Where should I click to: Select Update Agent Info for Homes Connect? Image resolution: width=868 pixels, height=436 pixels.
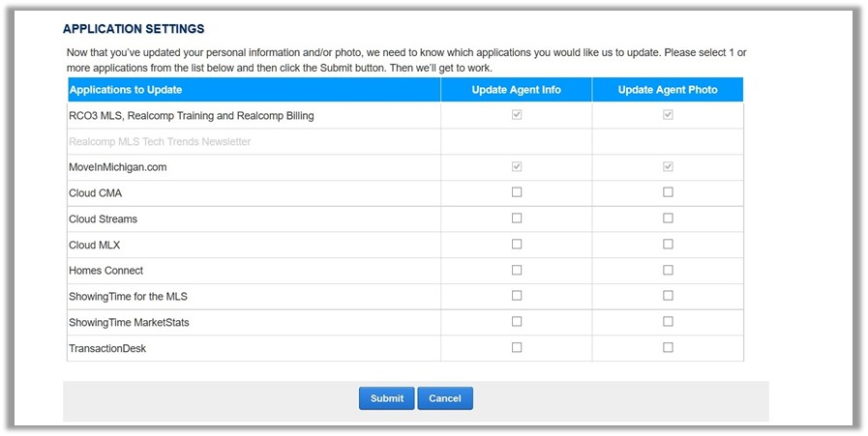tap(517, 270)
